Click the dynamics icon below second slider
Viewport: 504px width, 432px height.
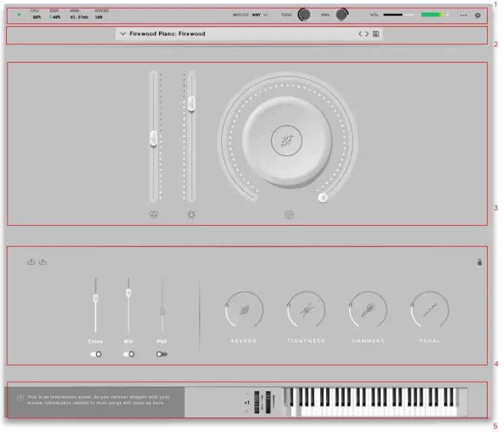(x=191, y=214)
